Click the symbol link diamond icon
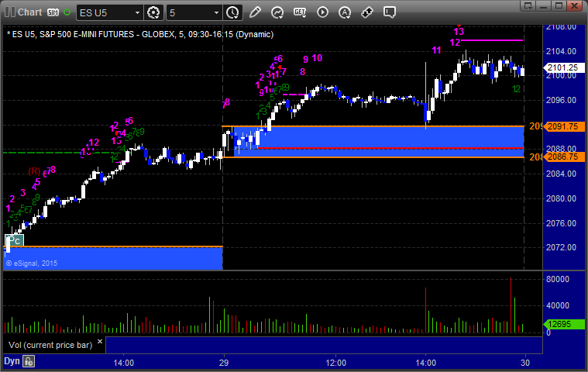588x372 pixels. tap(367, 12)
